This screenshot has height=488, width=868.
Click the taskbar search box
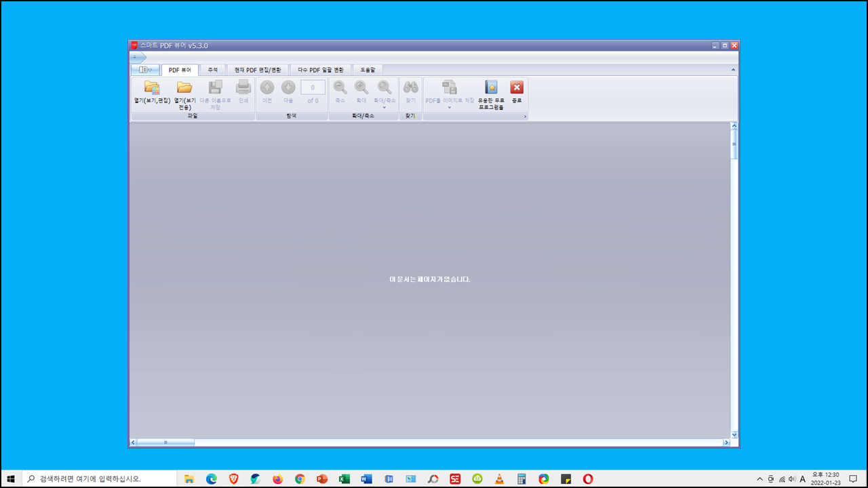100,479
